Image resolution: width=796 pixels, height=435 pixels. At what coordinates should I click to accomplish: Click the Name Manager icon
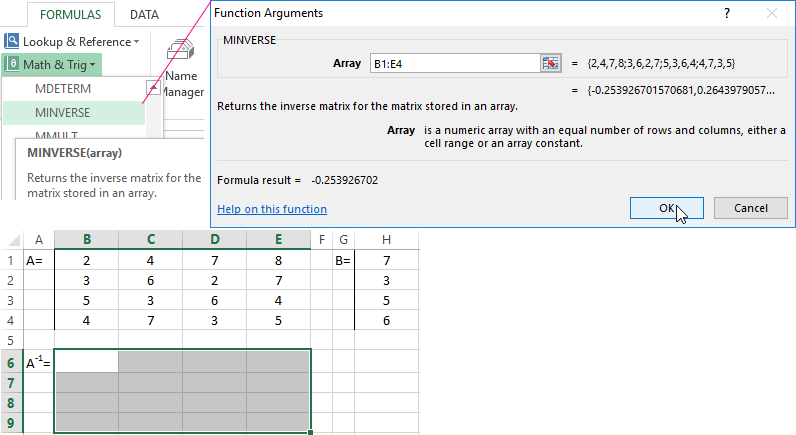tap(181, 52)
